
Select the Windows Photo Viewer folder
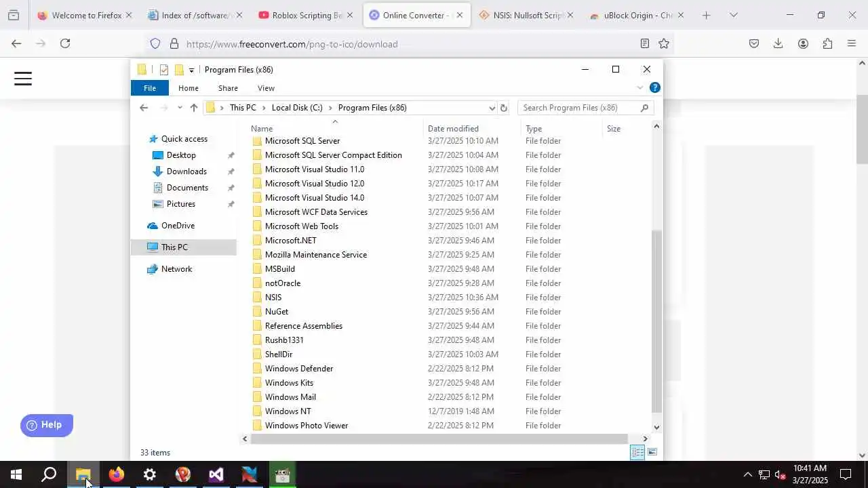click(307, 426)
